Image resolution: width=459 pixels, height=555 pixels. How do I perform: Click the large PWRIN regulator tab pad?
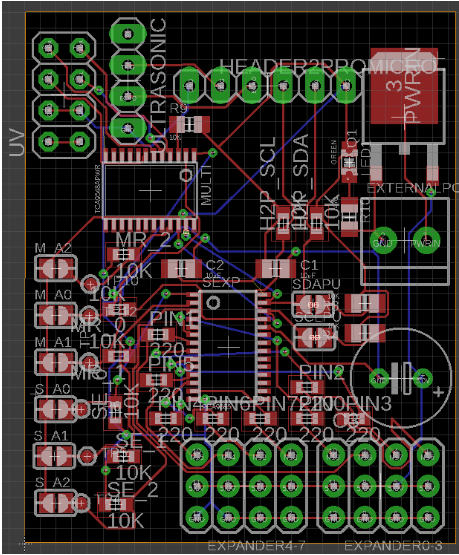404,86
